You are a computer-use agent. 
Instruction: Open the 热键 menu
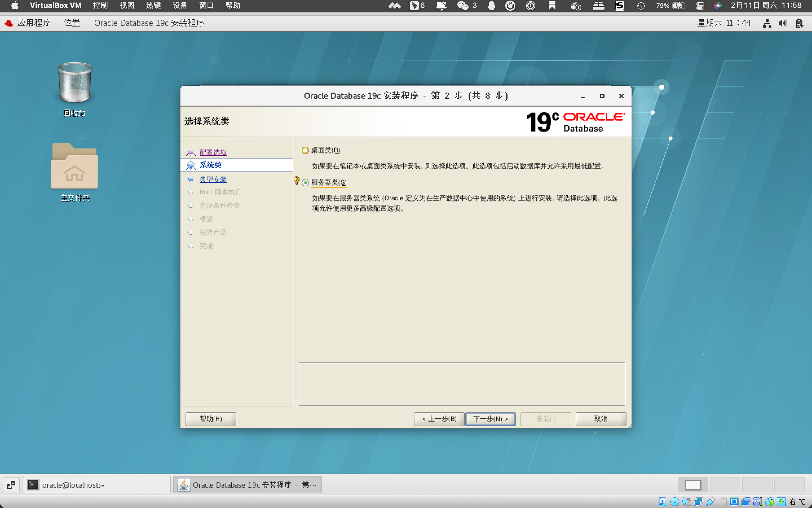pos(153,5)
